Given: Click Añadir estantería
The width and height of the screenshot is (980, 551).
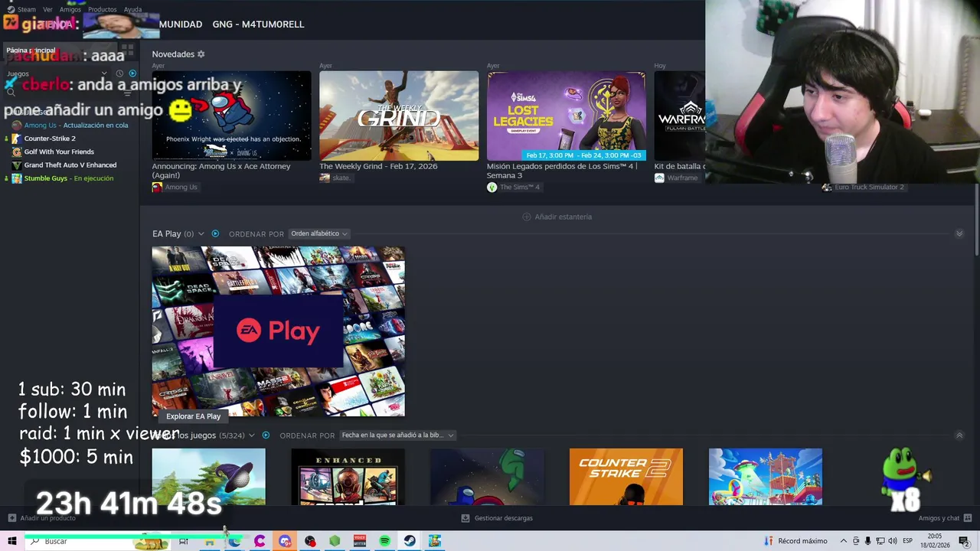Looking at the screenshot, I should click(x=557, y=217).
